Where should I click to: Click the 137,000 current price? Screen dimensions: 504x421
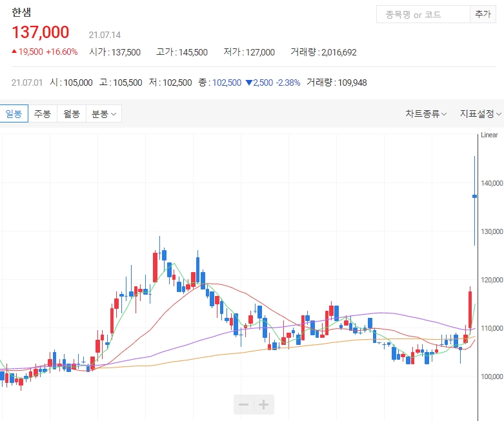41,32
